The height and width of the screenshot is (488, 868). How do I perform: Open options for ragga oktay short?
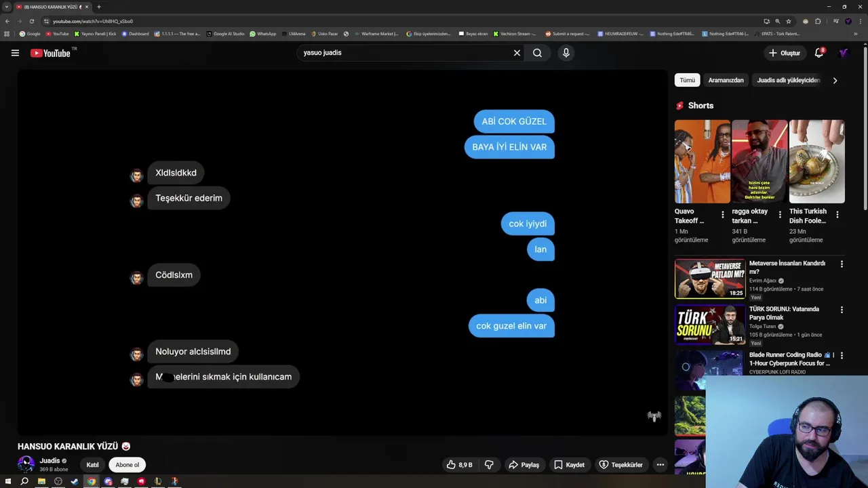tap(780, 215)
